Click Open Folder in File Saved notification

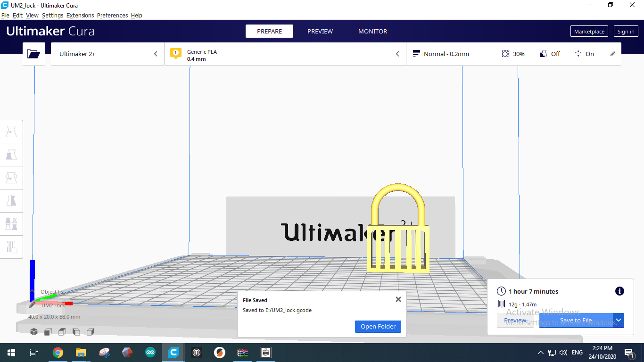(378, 327)
